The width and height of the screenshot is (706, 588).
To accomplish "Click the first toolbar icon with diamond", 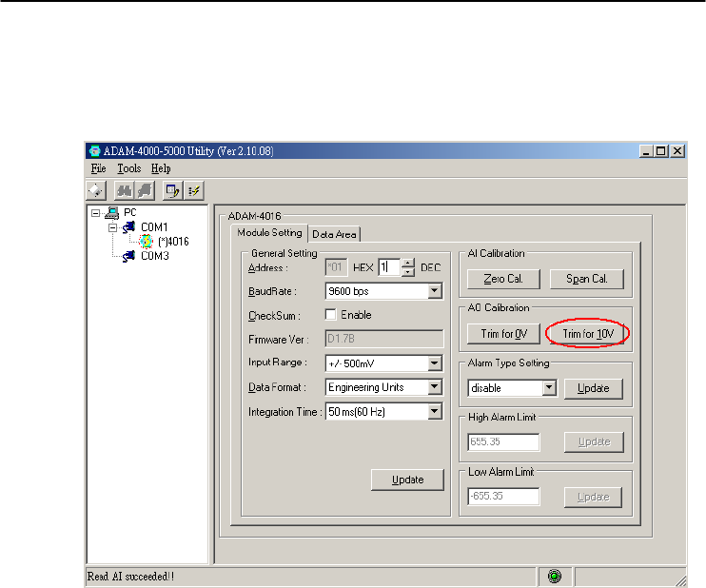I will pos(95,189).
